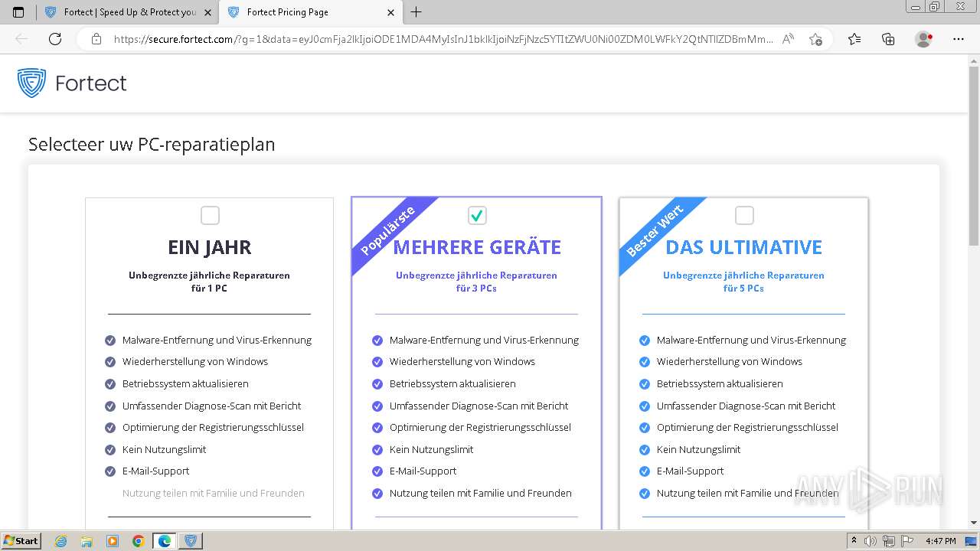The image size is (980, 551).
Task: Click Umfassender Diagnose-Scan in MEHRERE GERÄTE
Action: click(x=479, y=406)
